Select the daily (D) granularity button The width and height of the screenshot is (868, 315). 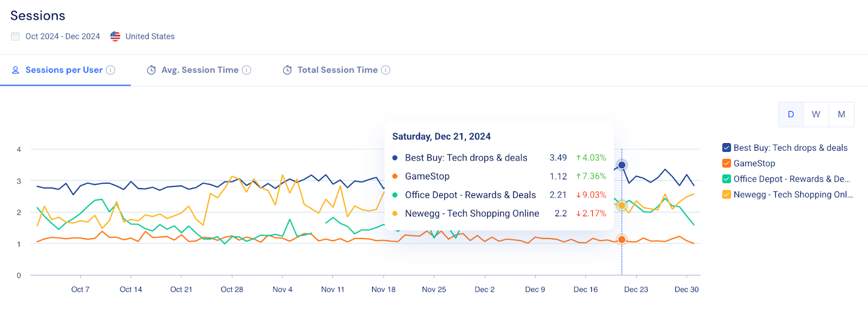[790, 114]
